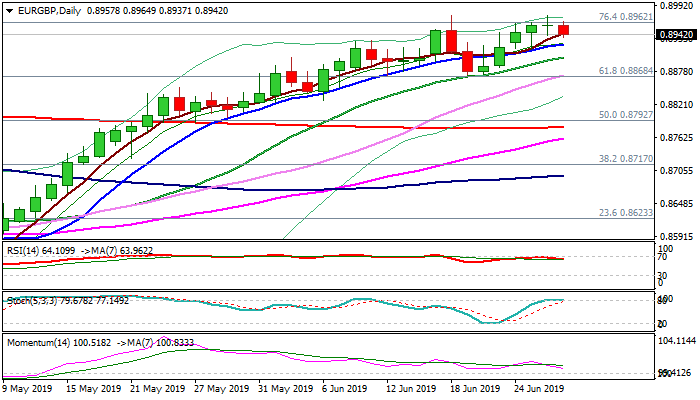Click the 9 May 2019 date label
700x400 pixels.
click(x=28, y=389)
